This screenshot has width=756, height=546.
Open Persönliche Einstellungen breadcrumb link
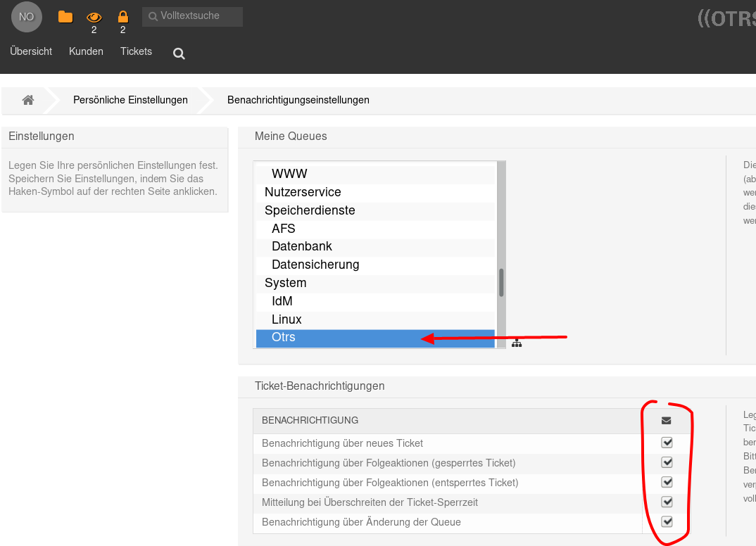(130, 100)
